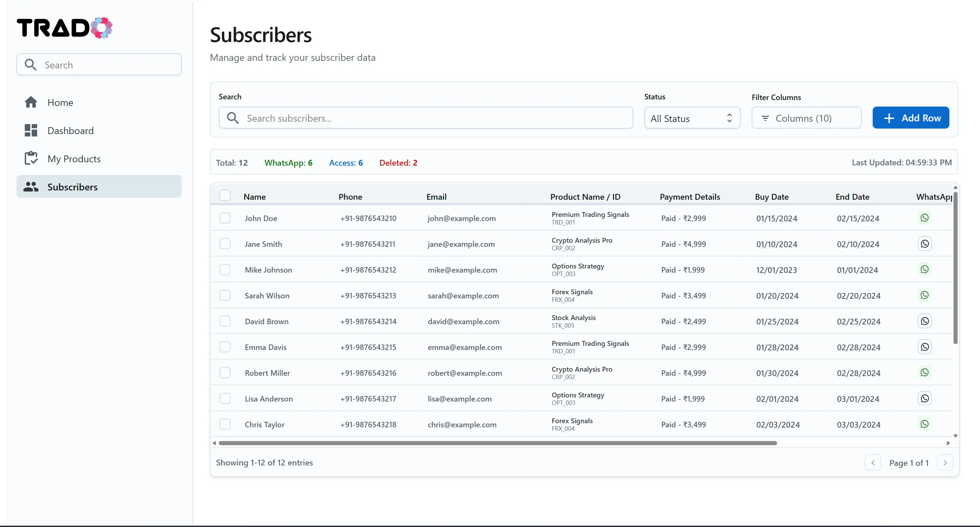Screen dimensions: 980x527
Task: Go to Home from the navigation menu
Action: point(60,102)
